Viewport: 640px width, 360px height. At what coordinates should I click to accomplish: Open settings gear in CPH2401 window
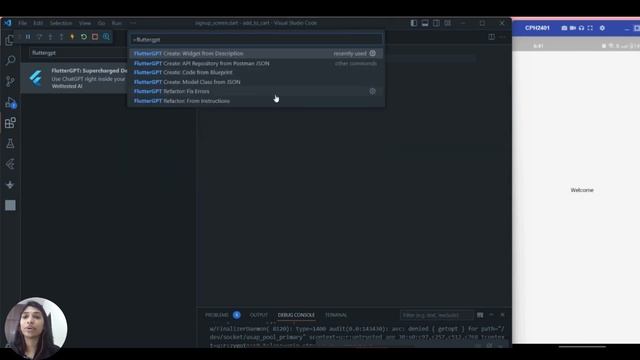pos(602,28)
